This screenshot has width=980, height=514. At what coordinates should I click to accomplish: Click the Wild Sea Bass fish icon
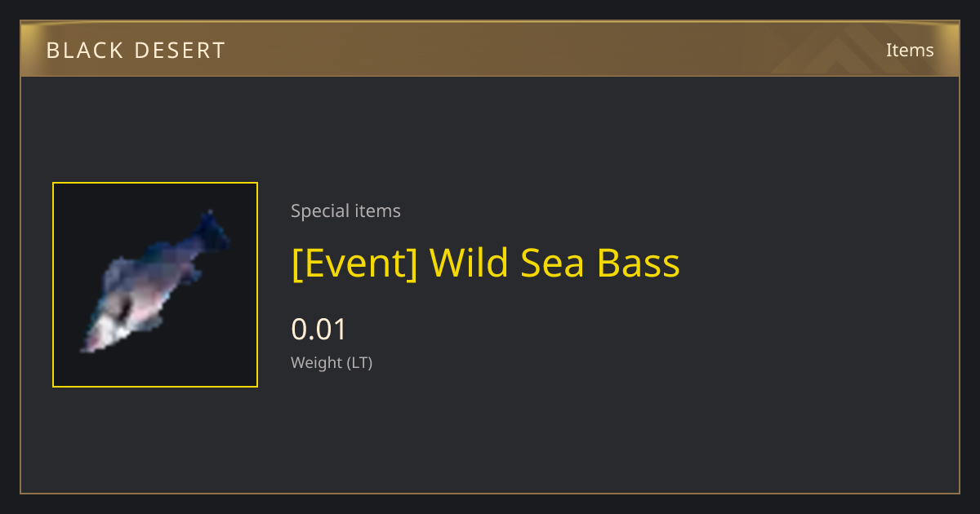155,281
